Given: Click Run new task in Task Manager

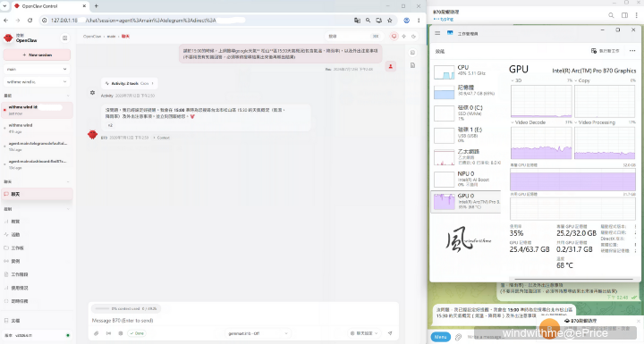Looking at the screenshot, I should [x=605, y=51].
